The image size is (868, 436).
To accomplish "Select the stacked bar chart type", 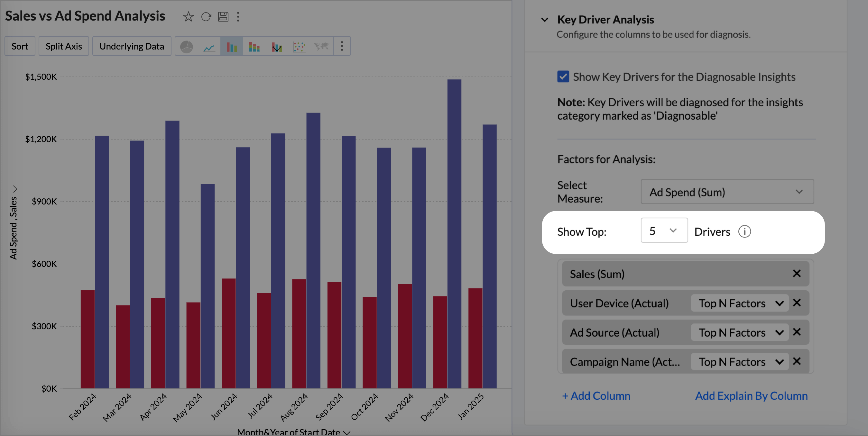I will [x=254, y=47].
